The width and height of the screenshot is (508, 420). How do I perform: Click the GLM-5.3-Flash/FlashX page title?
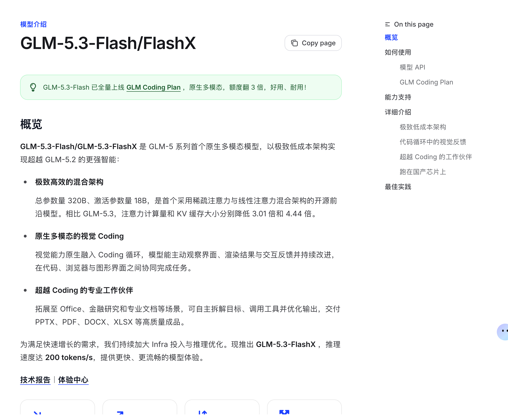[108, 43]
